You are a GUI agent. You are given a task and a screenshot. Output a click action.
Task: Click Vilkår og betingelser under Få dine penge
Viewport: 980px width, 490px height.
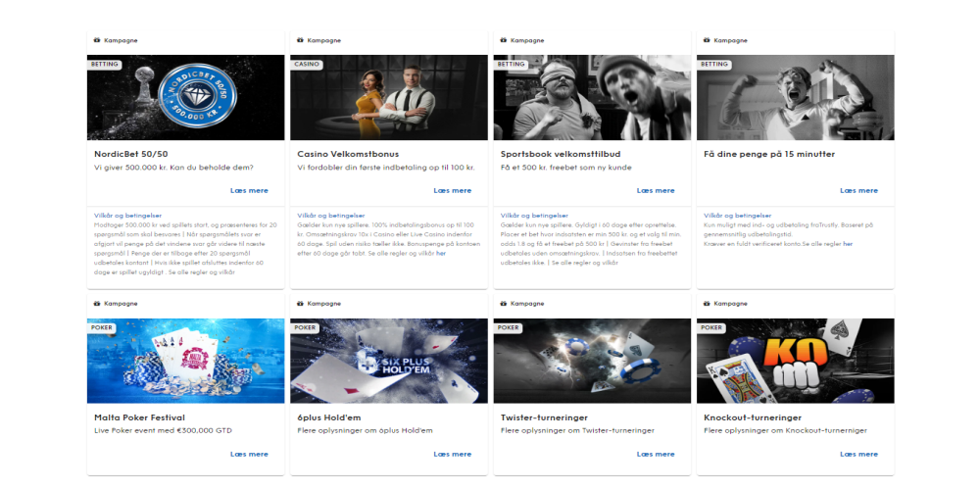pos(738,216)
